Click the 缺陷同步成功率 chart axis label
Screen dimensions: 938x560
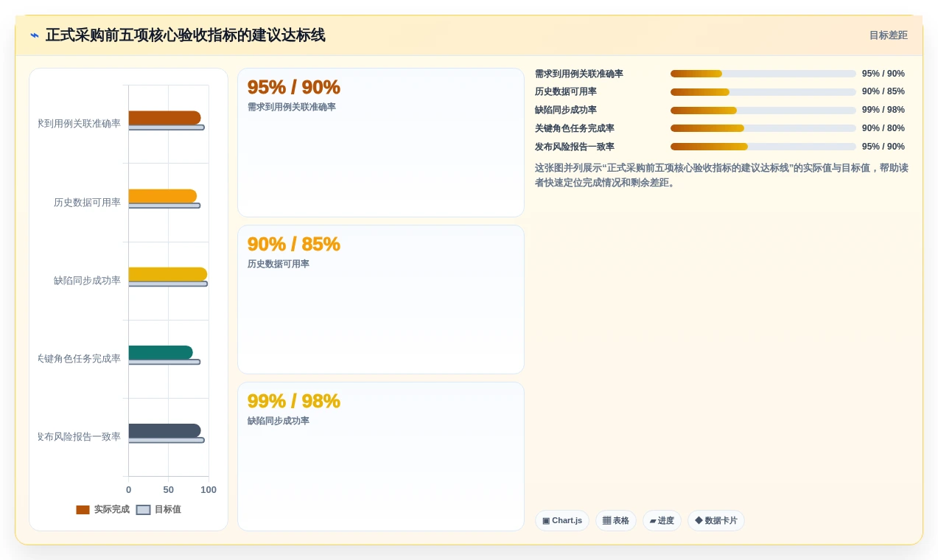87,281
